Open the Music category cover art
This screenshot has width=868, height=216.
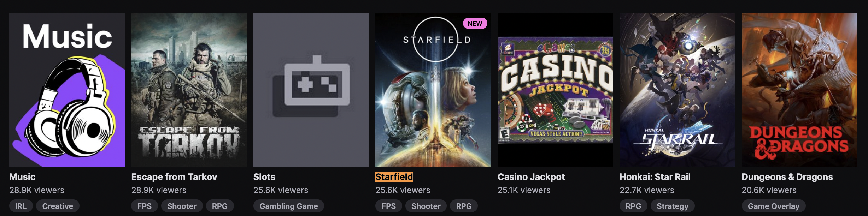pyautogui.click(x=67, y=90)
